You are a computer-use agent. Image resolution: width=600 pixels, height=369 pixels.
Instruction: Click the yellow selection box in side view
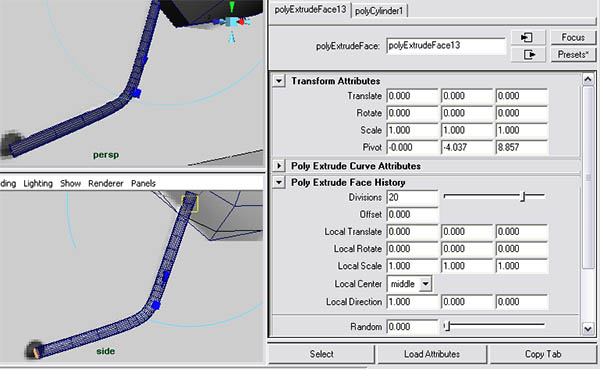tap(190, 204)
